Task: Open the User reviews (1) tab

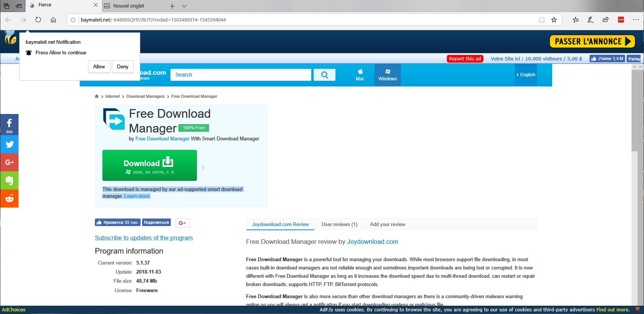Action: pyautogui.click(x=339, y=224)
